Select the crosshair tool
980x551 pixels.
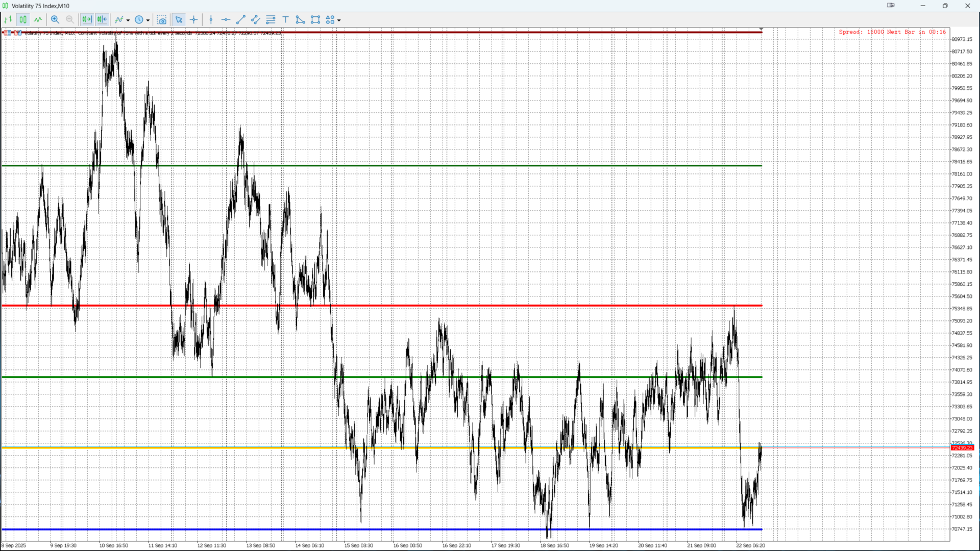(x=194, y=20)
